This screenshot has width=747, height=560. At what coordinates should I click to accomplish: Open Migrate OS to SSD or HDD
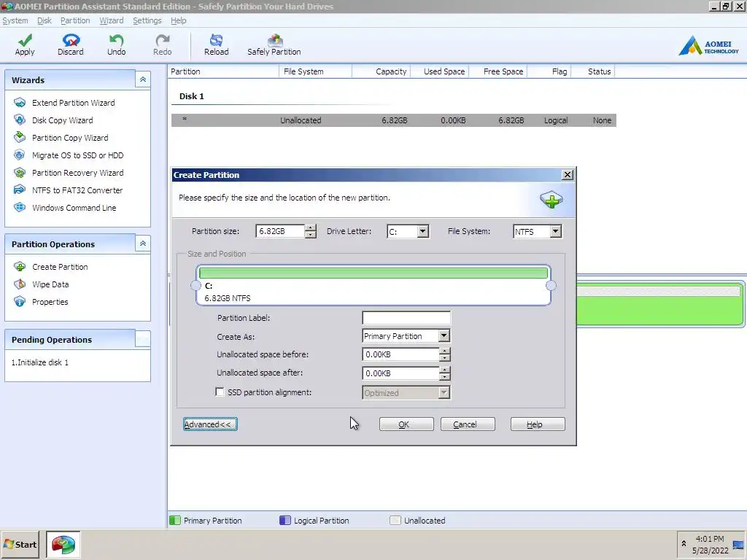(77, 155)
